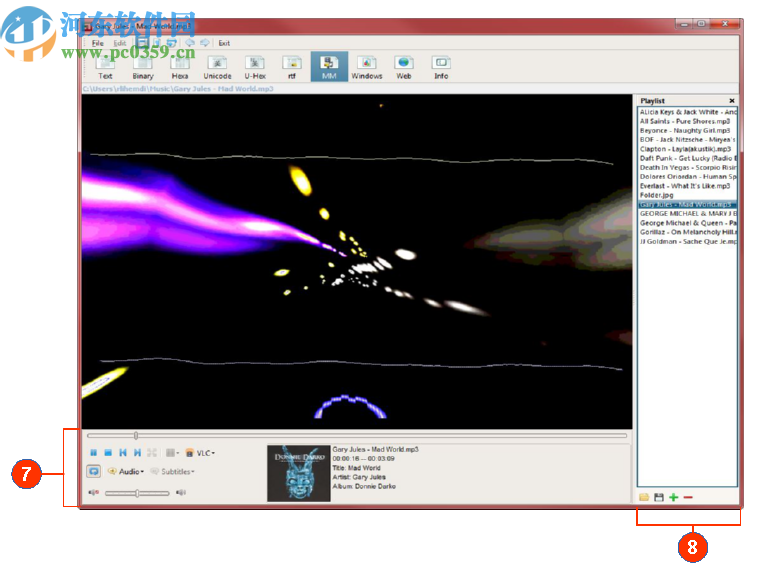Image resolution: width=773 pixels, height=571 pixels.
Task: Open the File menu
Action: pos(97,43)
